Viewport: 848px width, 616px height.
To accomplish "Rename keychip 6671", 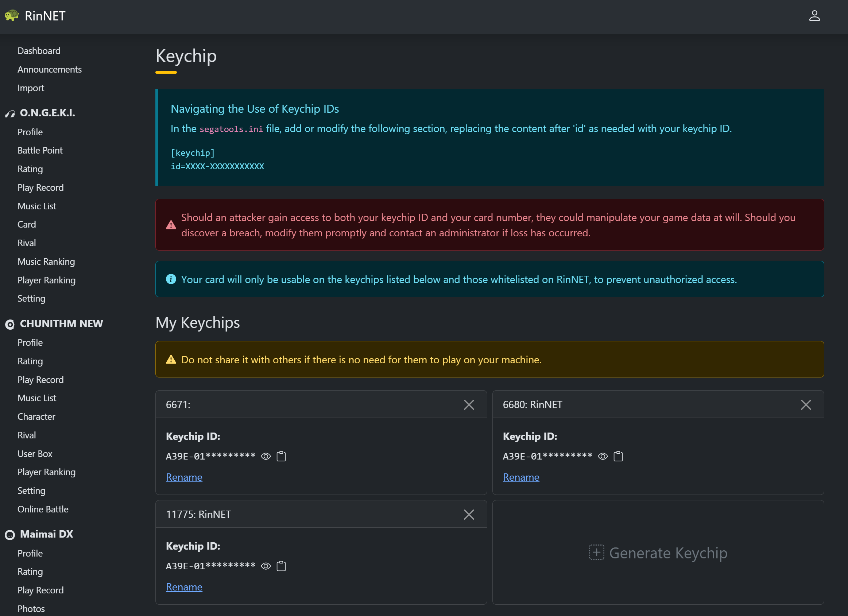I will 184,477.
